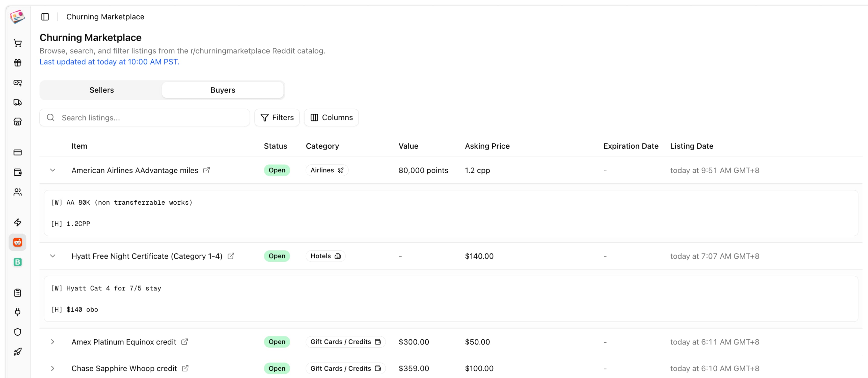Open the Filters button
The image size is (868, 378).
277,117
